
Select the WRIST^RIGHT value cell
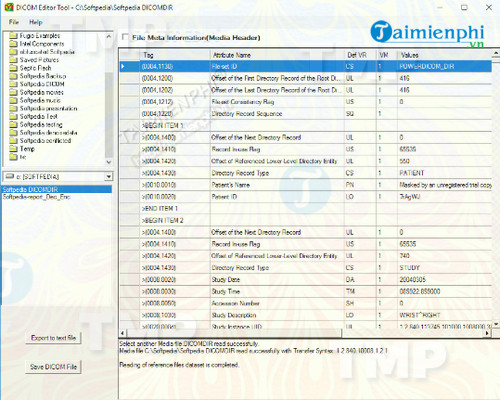(x=444, y=315)
